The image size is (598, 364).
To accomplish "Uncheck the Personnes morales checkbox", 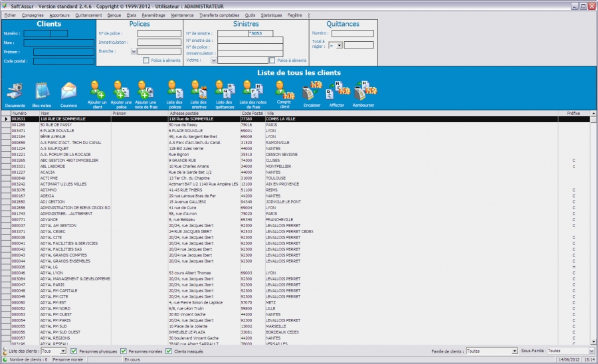I will (x=123, y=351).
